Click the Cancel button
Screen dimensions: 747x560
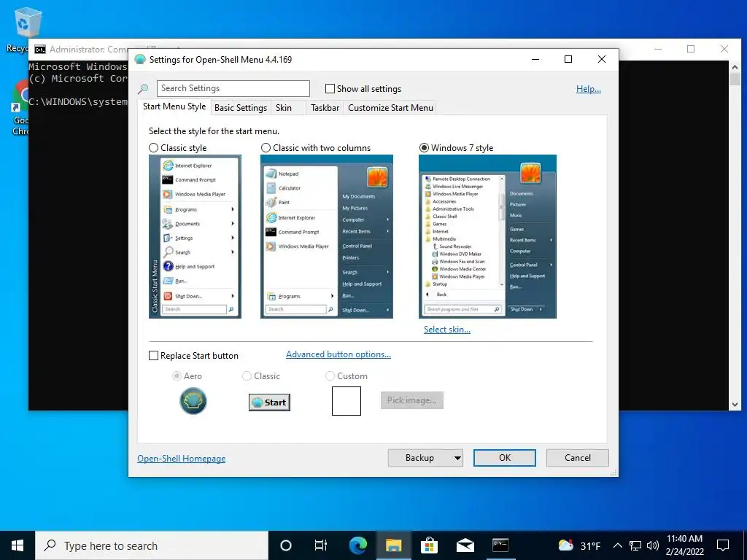(x=578, y=458)
